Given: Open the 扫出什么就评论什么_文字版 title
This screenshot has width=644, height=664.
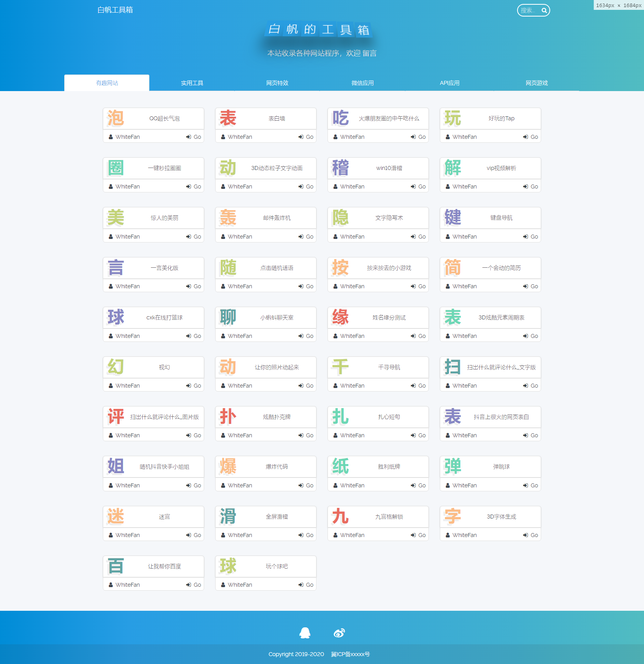Looking at the screenshot, I should coord(501,367).
